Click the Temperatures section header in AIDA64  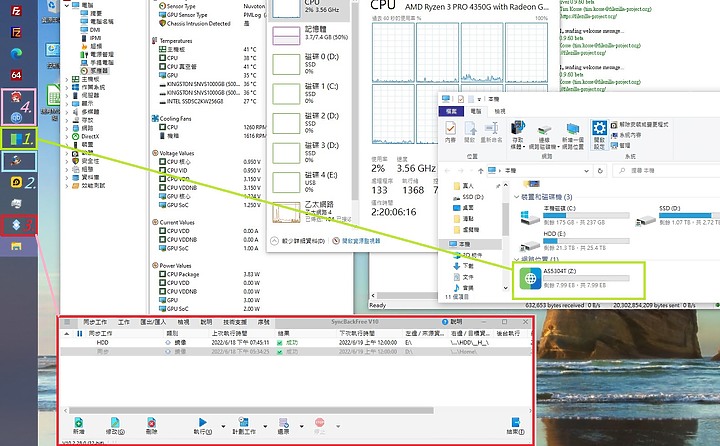175,41
